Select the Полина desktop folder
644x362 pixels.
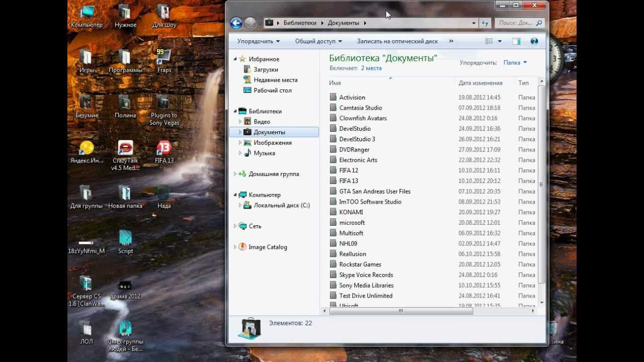point(125,107)
